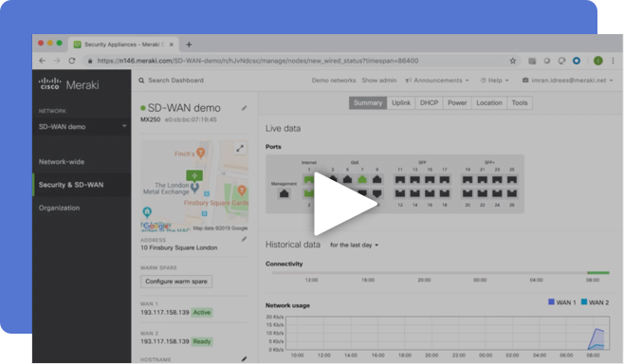This screenshot has width=624, height=364.
Task: Click the blue circle extension icon
Action: pos(577,61)
